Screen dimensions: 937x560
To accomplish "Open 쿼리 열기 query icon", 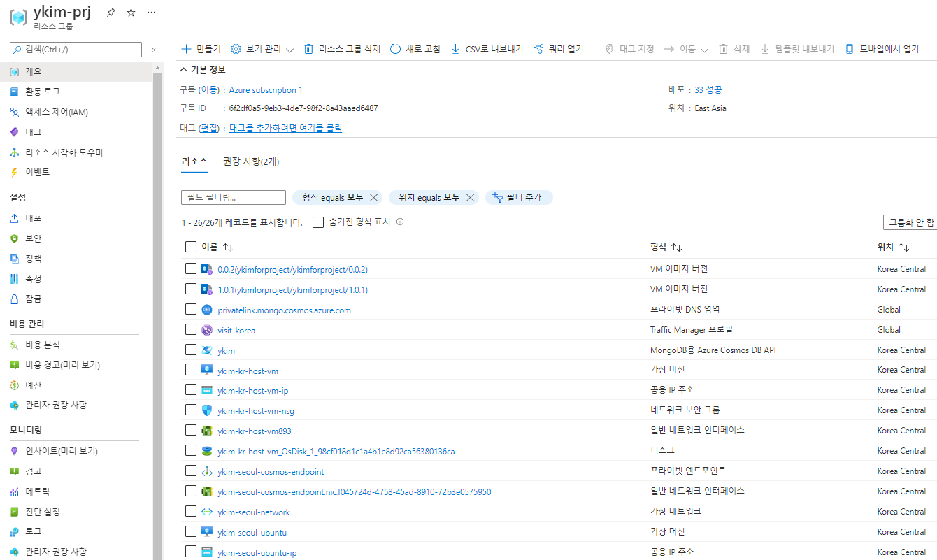I will pyautogui.click(x=538, y=49).
